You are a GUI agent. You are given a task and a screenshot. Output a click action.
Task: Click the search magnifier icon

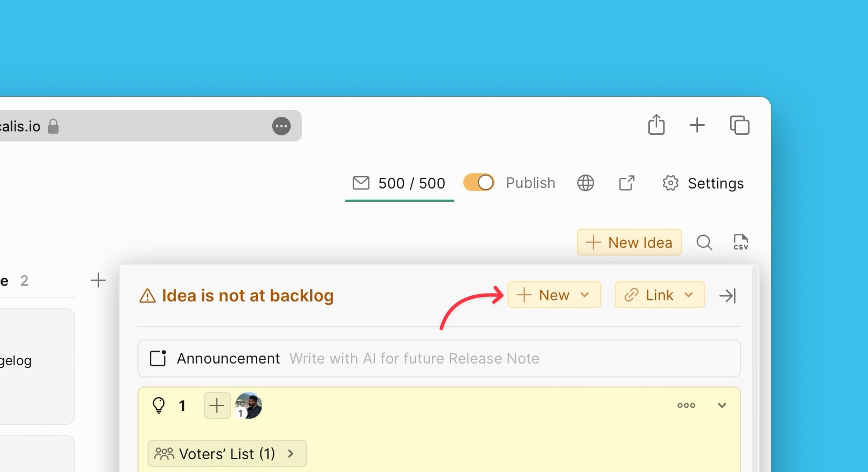[x=704, y=242]
